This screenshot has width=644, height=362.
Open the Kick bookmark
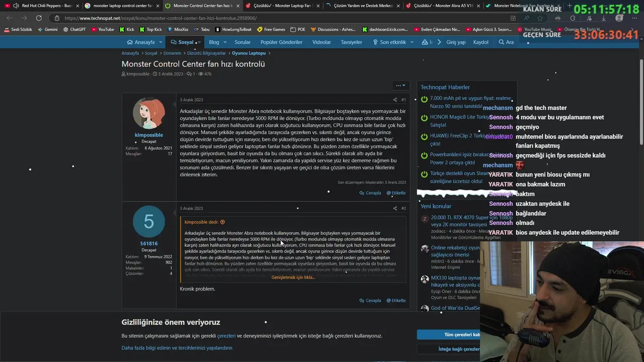click(x=127, y=30)
